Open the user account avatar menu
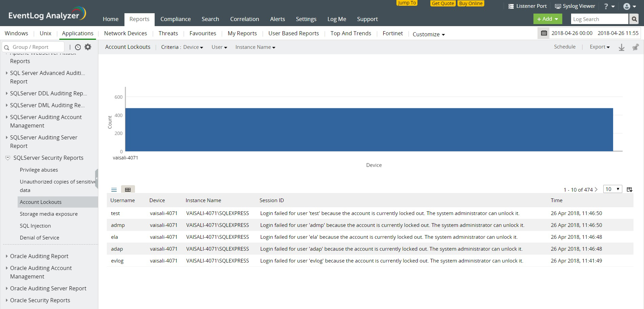The width and height of the screenshot is (644, 309). 629,6
